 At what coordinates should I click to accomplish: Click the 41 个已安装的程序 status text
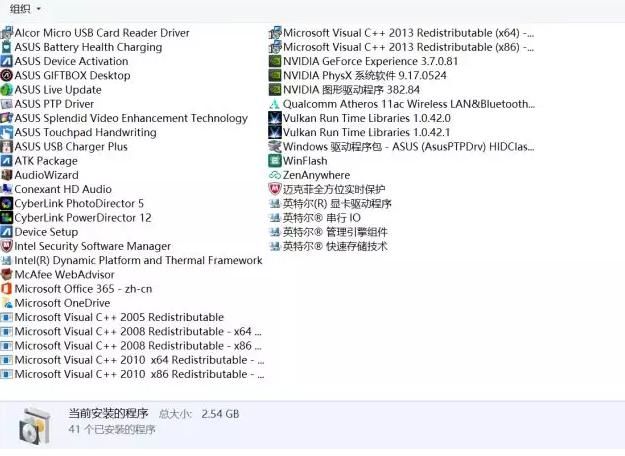(112, 430)
